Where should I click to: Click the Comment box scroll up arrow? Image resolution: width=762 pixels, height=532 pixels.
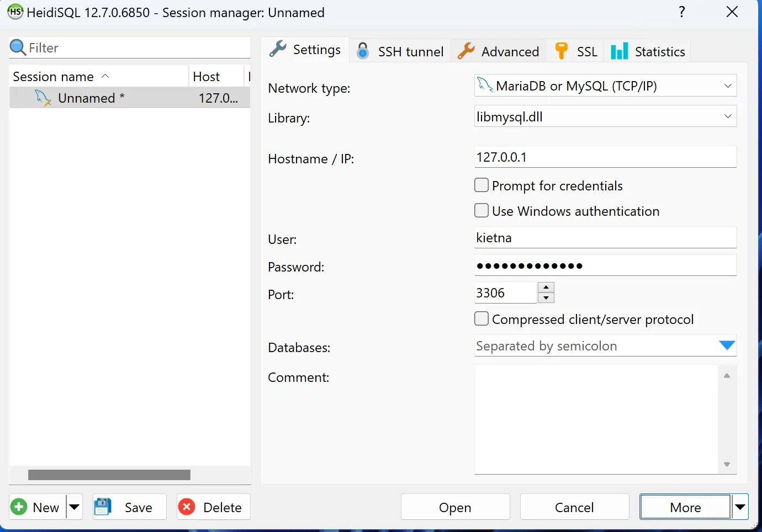(x=727, y=376)
